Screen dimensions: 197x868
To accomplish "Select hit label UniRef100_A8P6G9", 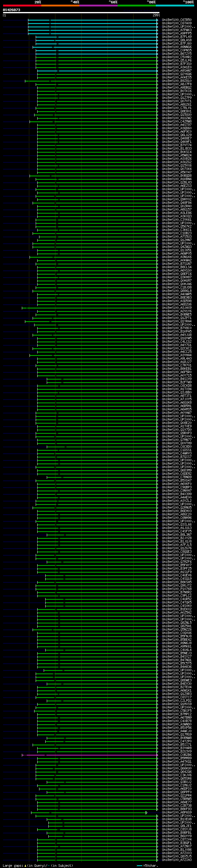I will (x=177, y=812).
